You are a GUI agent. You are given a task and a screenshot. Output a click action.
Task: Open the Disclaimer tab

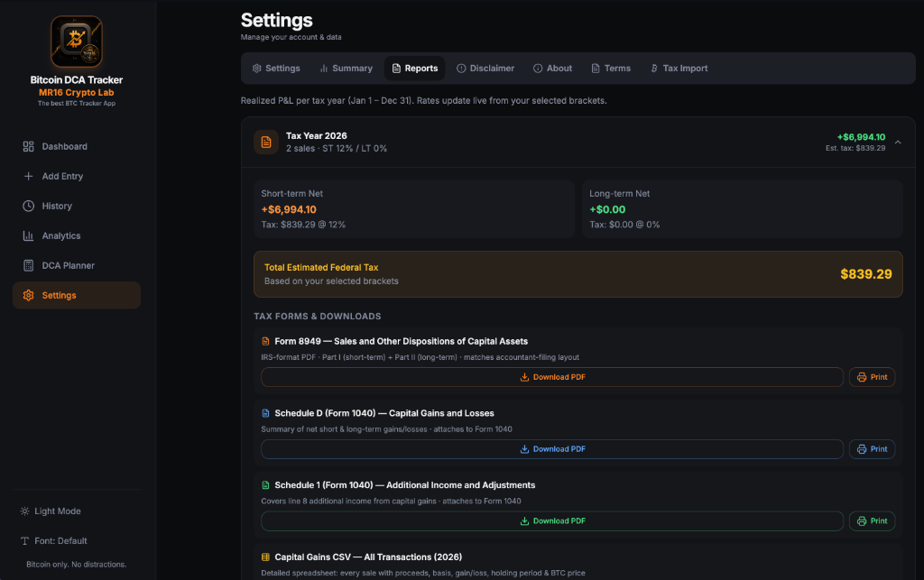pos(485,69)
